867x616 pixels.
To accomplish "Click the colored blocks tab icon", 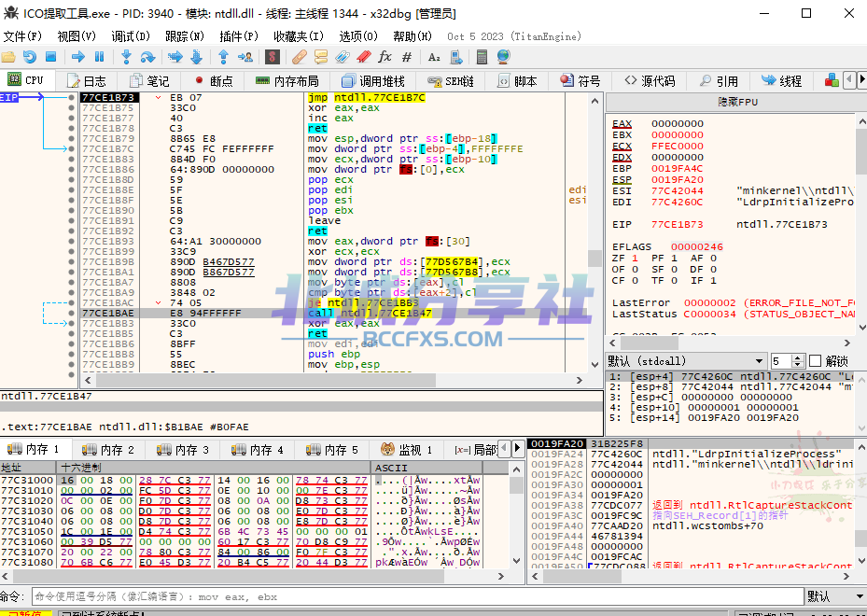I will click(832, 80).
